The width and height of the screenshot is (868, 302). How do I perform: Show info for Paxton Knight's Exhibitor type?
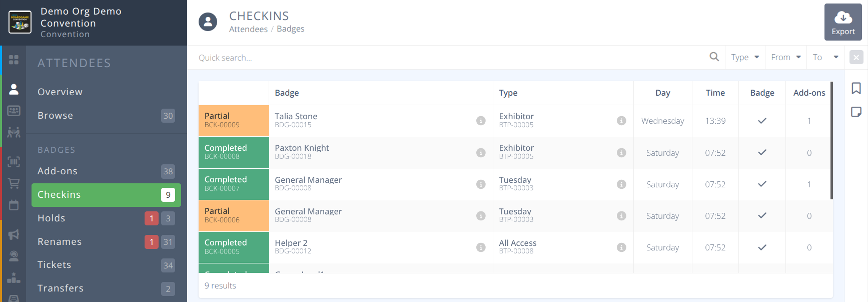621,153
